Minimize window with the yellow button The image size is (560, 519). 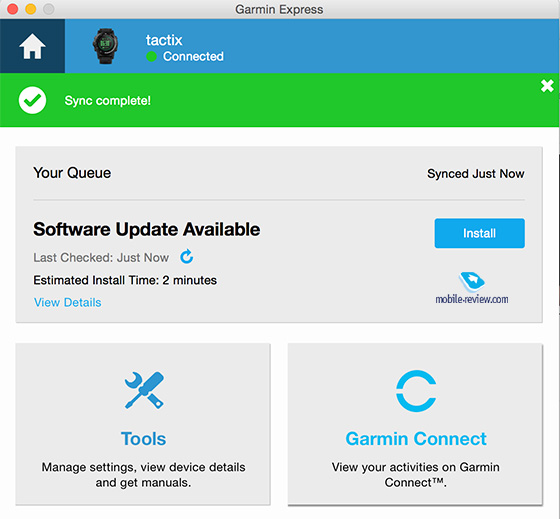(x=30, y=9)
